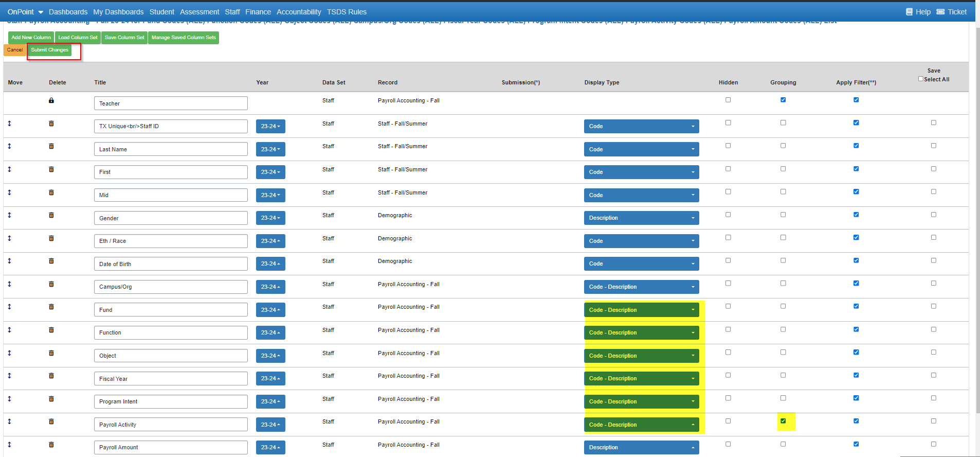Open Display Type dropdown for Payroll Amount
The height and width of the screenshot is (457, 980).
[x=641, y=447]
